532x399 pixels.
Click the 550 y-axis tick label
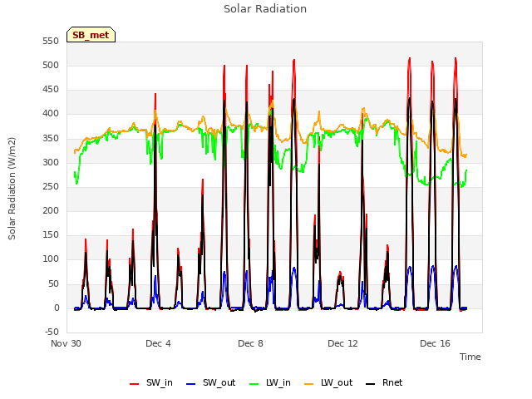51,41
